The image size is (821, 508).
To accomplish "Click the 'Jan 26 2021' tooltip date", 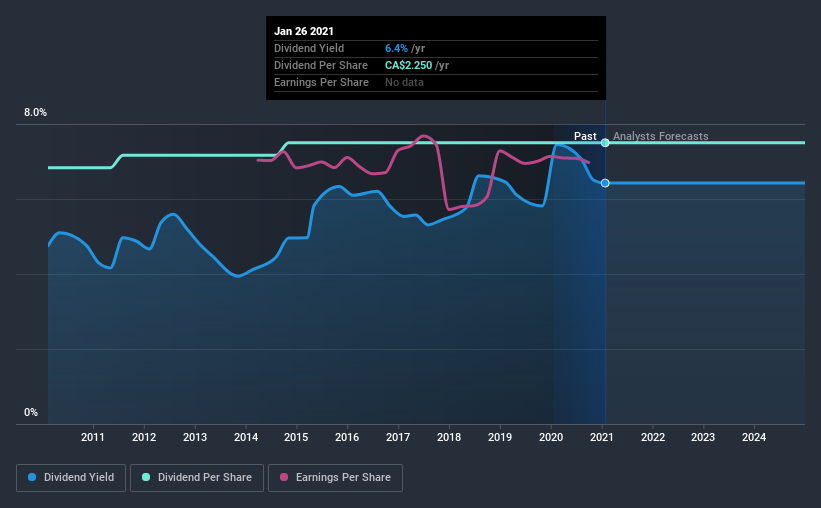I will tap(304, 31).
